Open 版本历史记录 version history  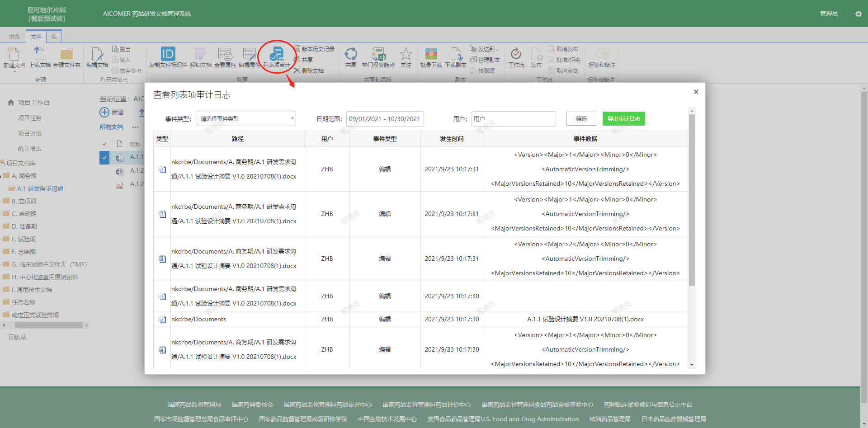[315, 49]
